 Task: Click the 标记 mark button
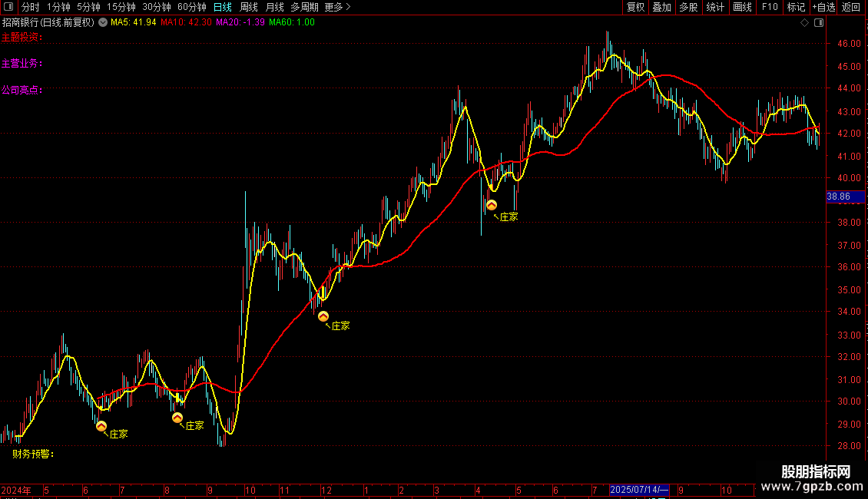pos(796,7)
